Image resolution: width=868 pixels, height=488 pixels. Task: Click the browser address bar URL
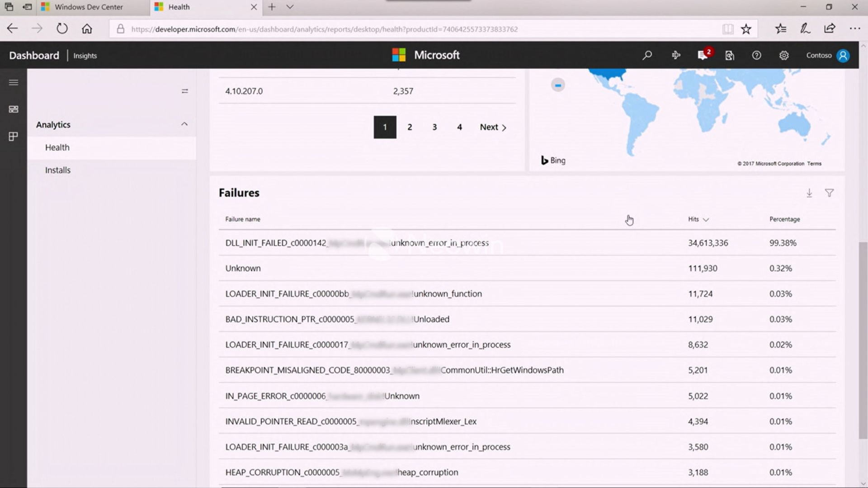[325, 29]
